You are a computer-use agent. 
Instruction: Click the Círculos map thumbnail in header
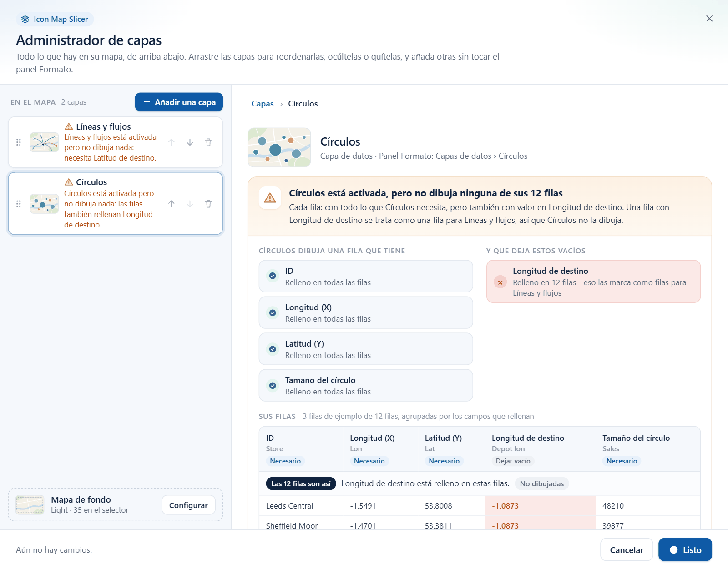(279, 147)
